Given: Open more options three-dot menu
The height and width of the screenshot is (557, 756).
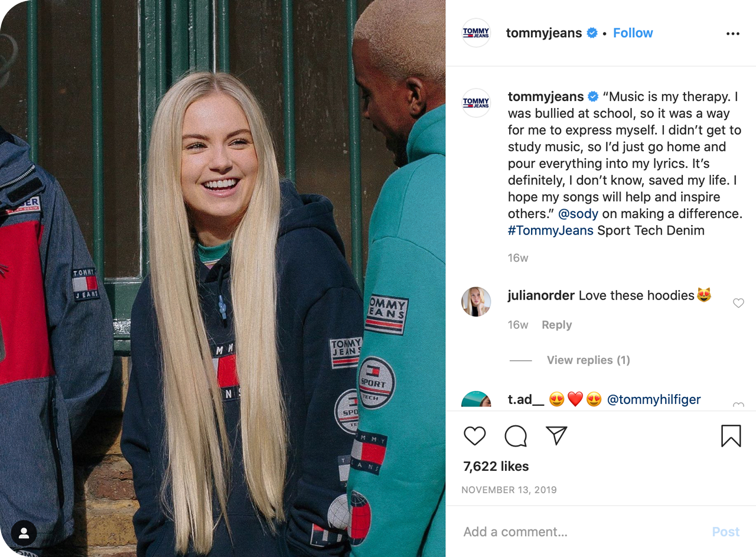Looking at the screenshot, I should tap(733, 34).
